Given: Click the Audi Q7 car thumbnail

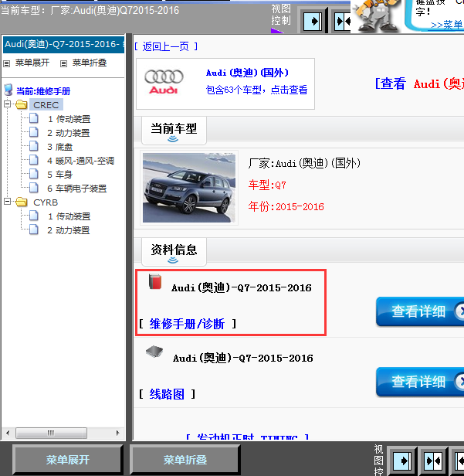Looking at the screenshot, I should 189,188.
